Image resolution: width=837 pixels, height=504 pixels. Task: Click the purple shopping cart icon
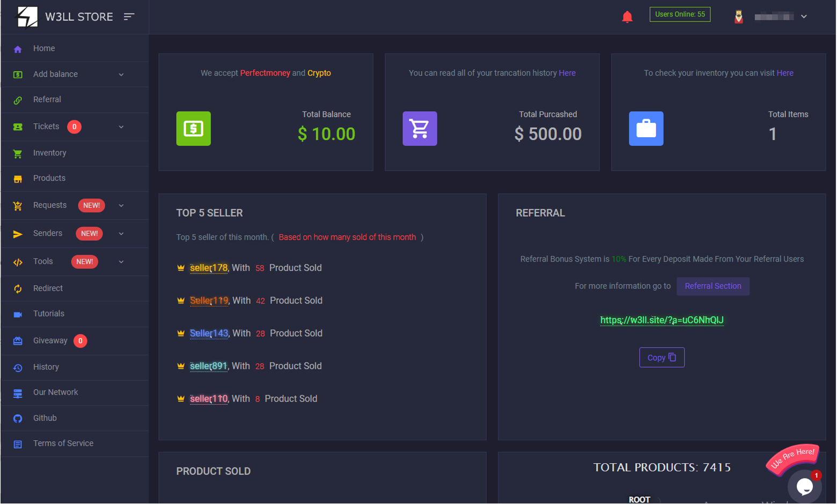420,128
